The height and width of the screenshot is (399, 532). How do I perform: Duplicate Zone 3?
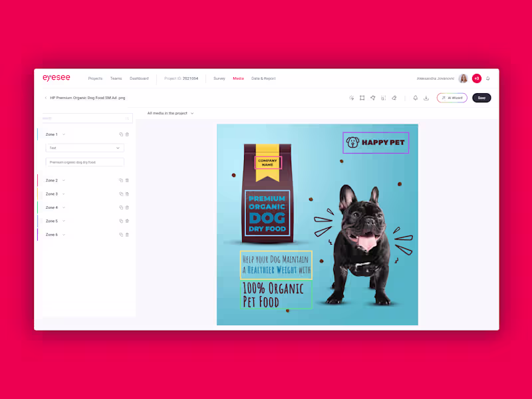pyautogui.click(x=121, y=194)
